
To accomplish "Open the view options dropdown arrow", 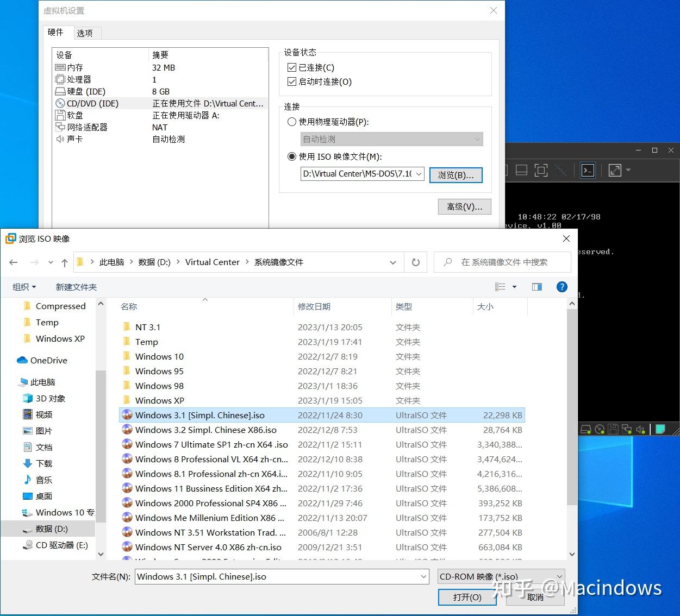I will (x=514, y=287).
